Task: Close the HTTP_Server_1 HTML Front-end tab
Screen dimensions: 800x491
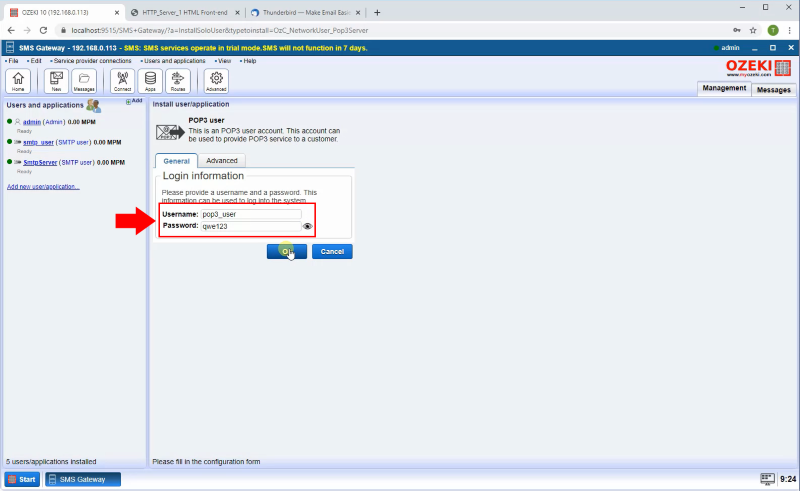Action: [x=237, y=12]
